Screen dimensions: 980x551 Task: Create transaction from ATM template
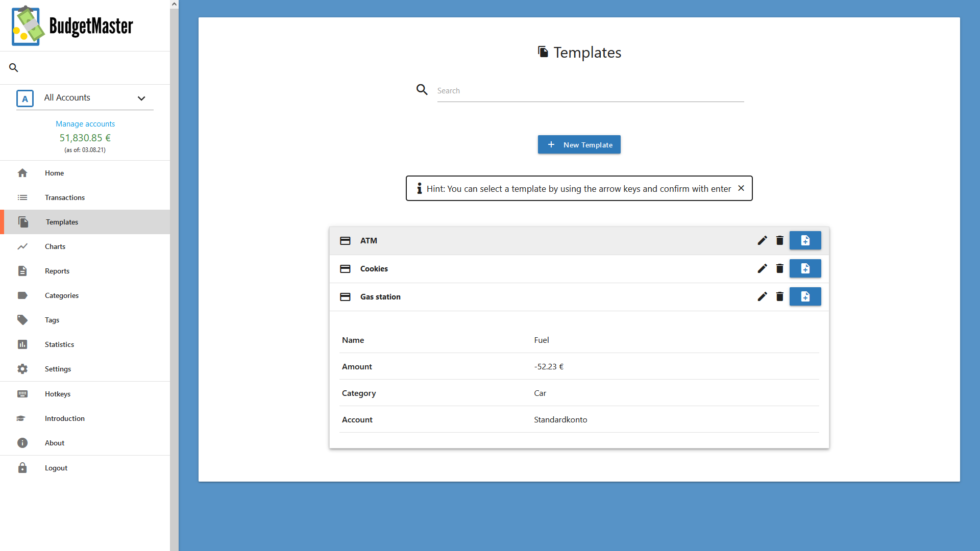805,240
